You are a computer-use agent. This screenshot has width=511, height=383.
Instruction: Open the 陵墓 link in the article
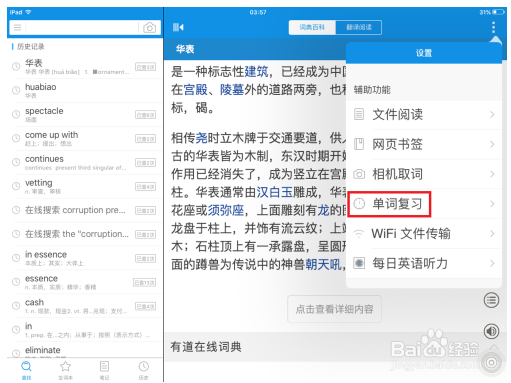232,89
